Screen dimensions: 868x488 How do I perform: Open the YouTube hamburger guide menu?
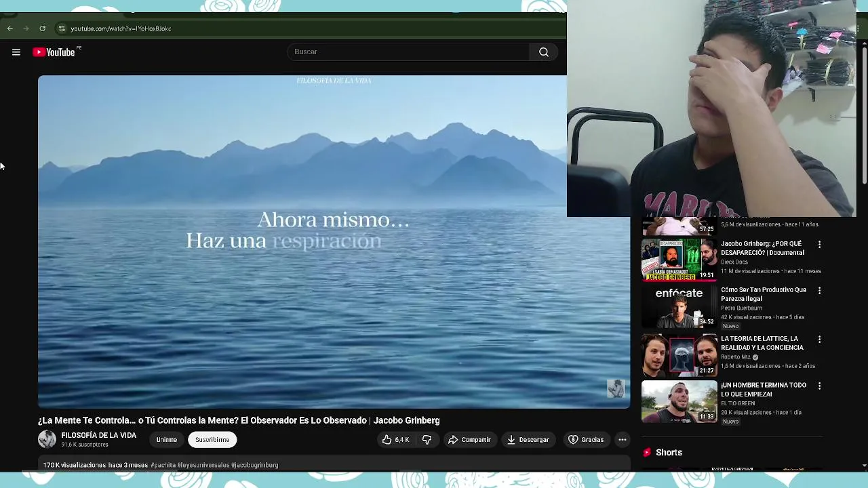pyautogui.click(x=16, y=52)
